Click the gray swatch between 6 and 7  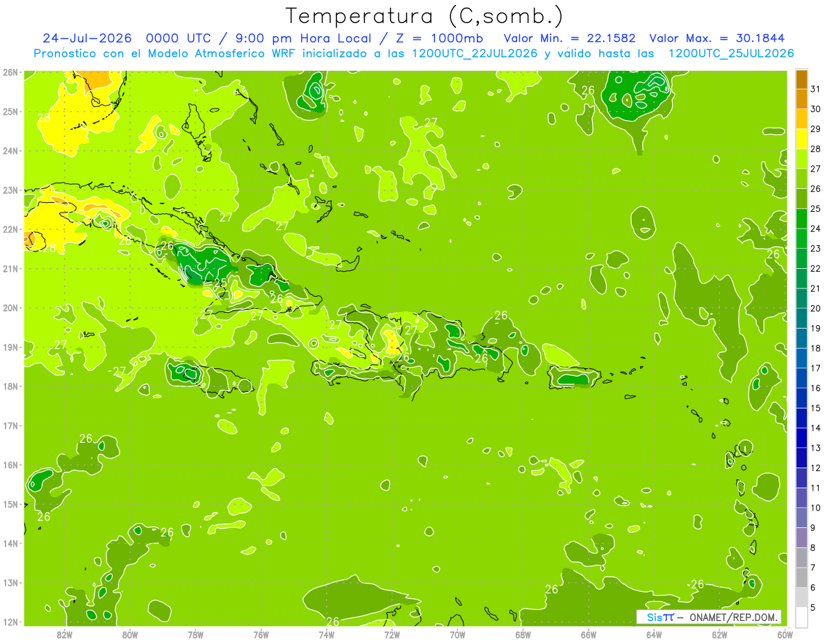(x=801, y=578)
